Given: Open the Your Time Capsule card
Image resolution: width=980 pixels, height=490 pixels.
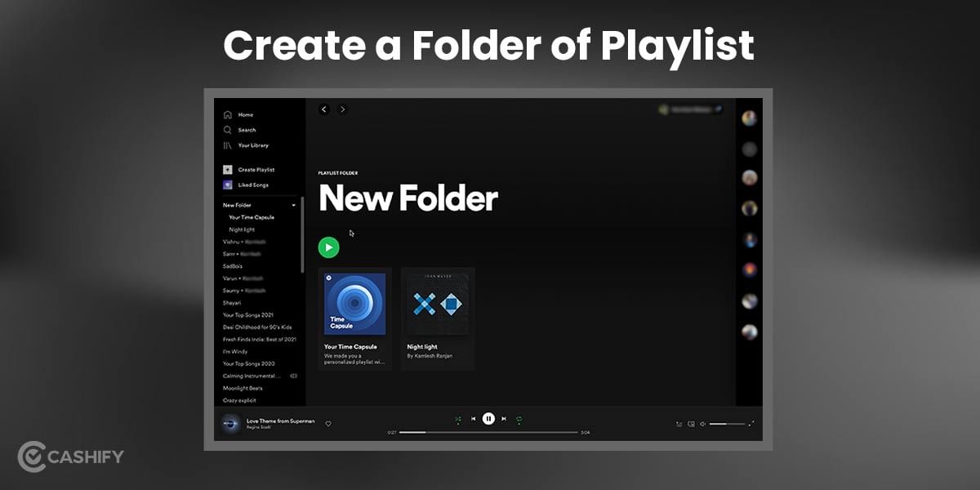Looking at the screenshot, I should 354,318.
